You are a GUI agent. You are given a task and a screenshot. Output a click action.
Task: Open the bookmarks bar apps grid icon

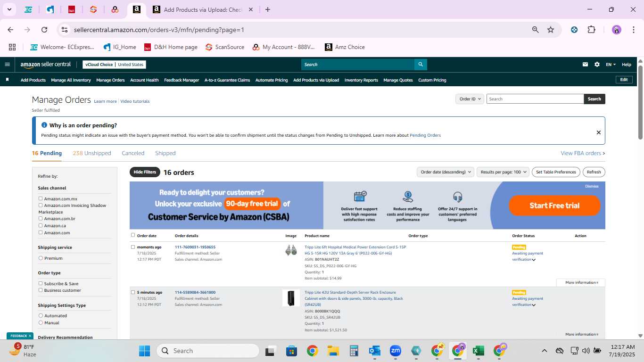tap(12, 47)
